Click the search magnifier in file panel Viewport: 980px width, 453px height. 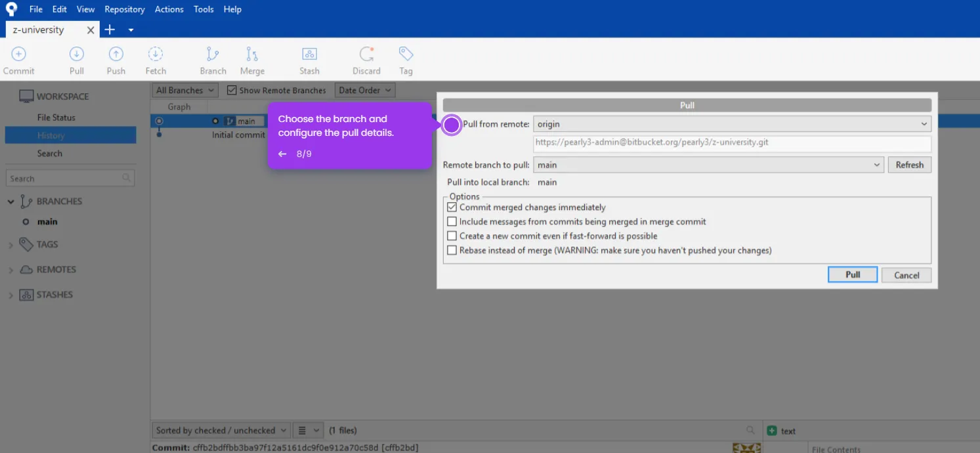750,430
